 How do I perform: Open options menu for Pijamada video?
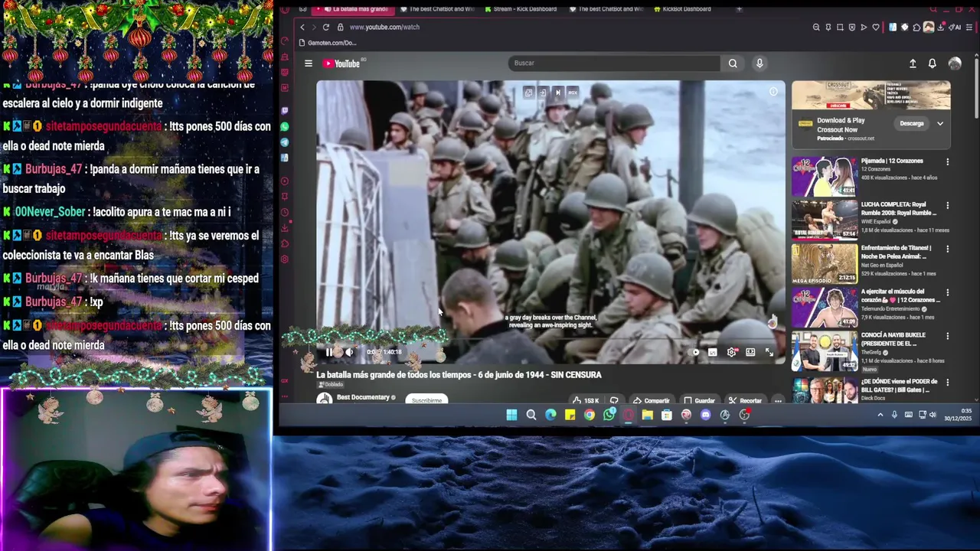pos(947,162)
